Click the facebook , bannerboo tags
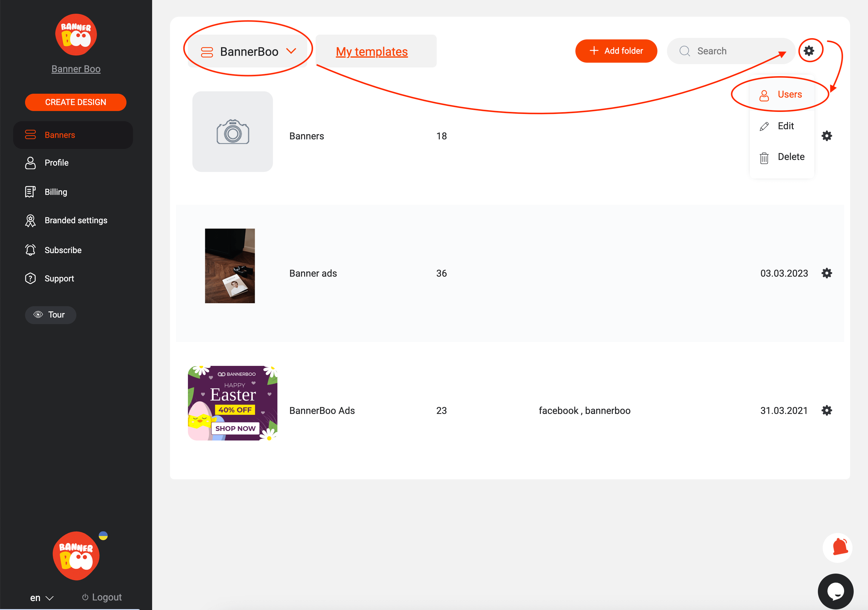 point(584,411)
